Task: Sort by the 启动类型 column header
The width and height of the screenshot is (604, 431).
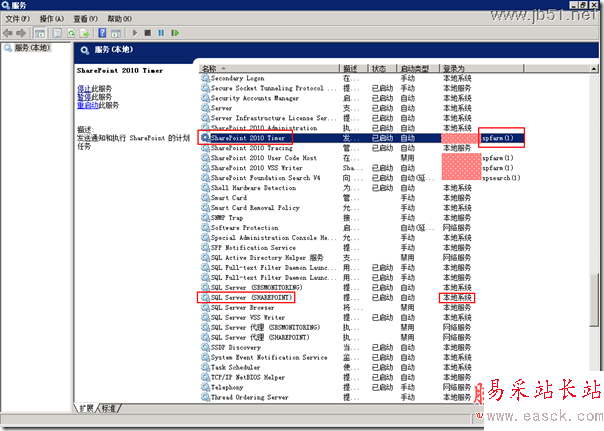Action: click(x=418, y=69)
